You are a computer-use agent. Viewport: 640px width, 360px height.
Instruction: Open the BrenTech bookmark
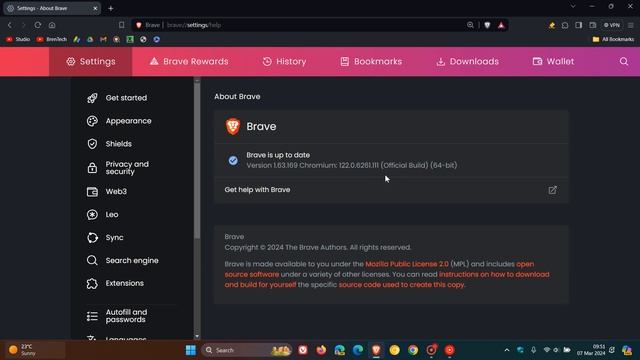click(51, 39)
